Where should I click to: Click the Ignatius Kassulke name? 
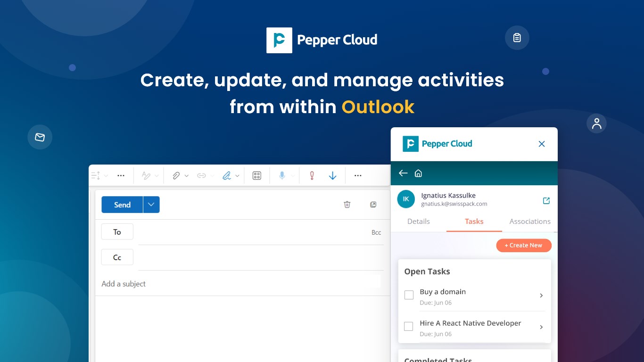pyautogui.click(x=448, y=195)
